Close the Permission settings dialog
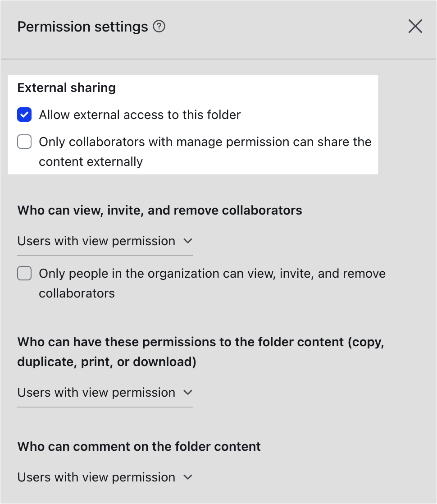The height and width of the screenshot is (504, 437). tap(415, 27)
